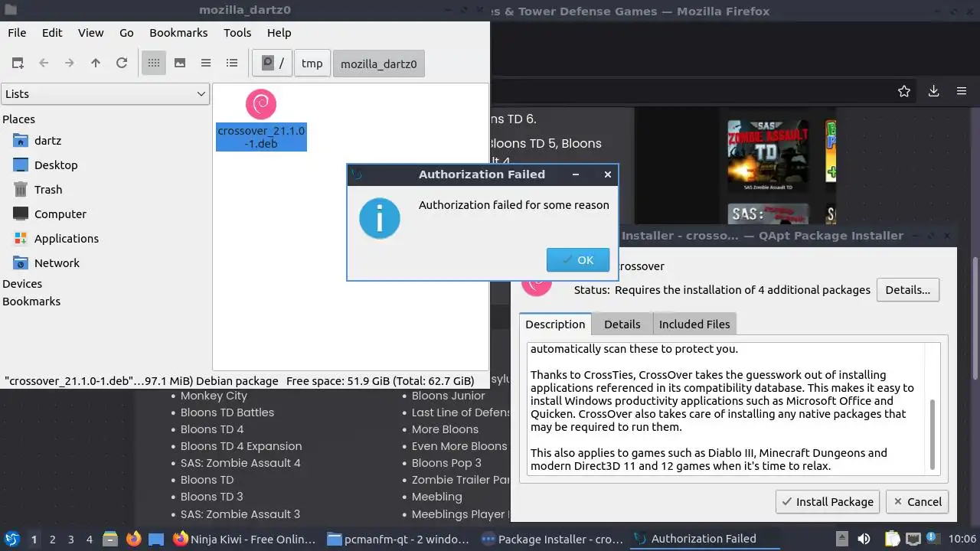The width and height of the screenshot is (980, 551).
Task: Click the description text scrollbar
Action: point(932,435)
